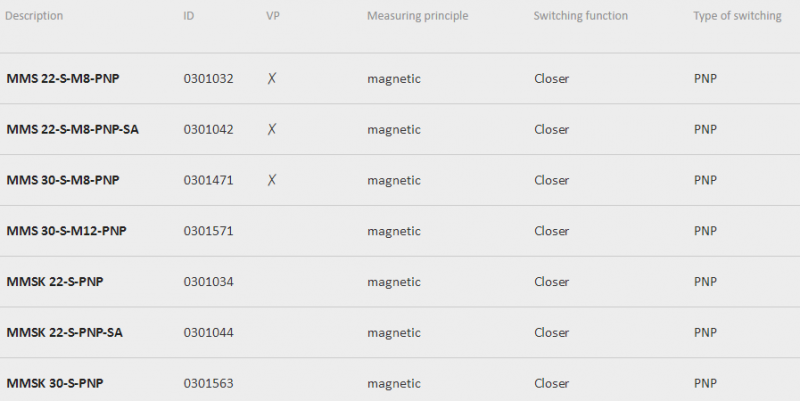Open the MMS 22-S-M8-PNP product link
The width and height of the screenshot is (800, 401).
(x=63, y=79)
